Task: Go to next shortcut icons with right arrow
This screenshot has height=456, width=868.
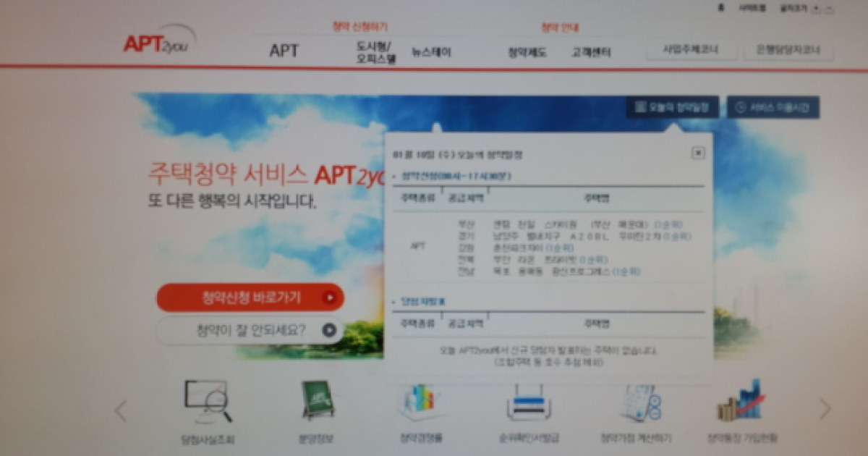Action: 825,409
